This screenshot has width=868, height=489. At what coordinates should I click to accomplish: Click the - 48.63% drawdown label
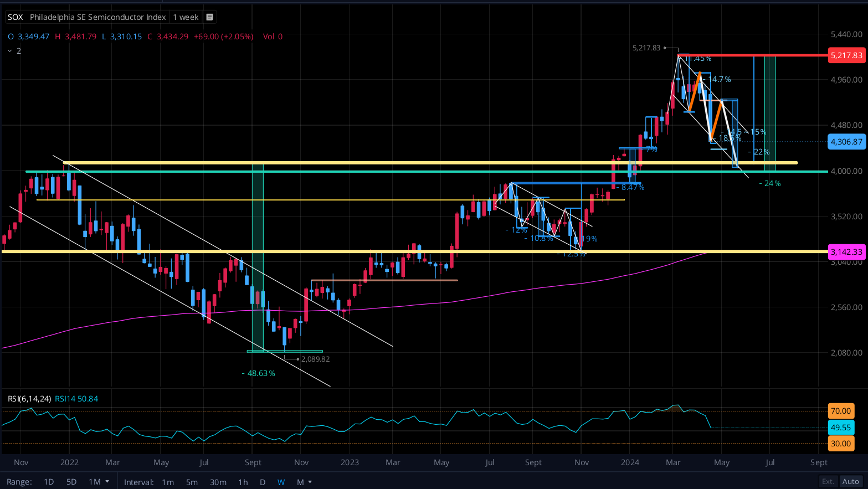pos(259,373)
